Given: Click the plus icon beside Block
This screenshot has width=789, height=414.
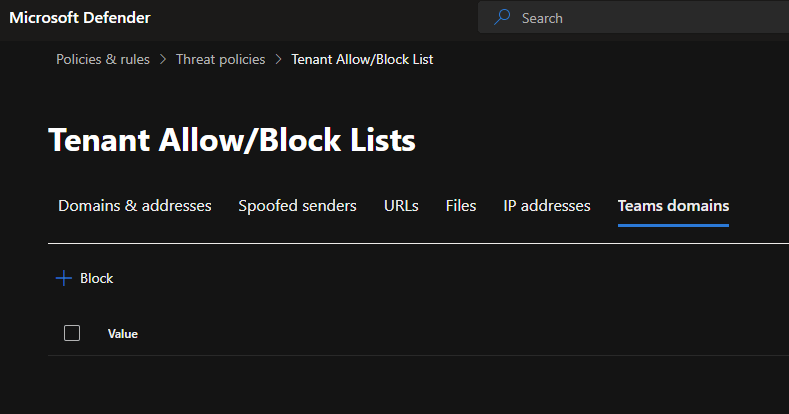Looking at the screenshot, I should (64, 279).
